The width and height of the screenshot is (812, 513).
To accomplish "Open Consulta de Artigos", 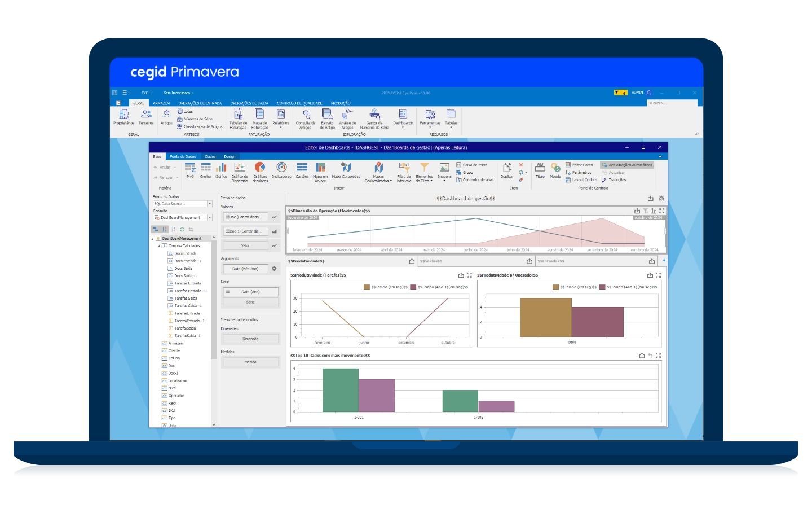I will pos(306,119).
